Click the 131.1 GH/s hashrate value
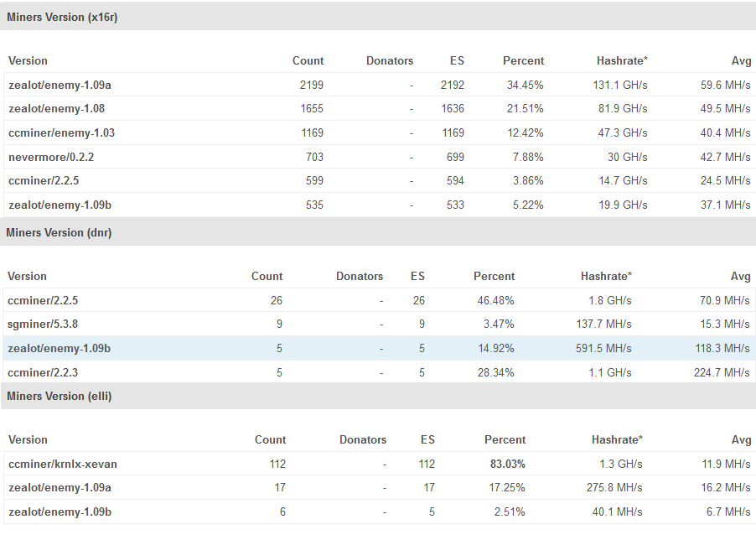Screen dimensions: 756x540 620,86
